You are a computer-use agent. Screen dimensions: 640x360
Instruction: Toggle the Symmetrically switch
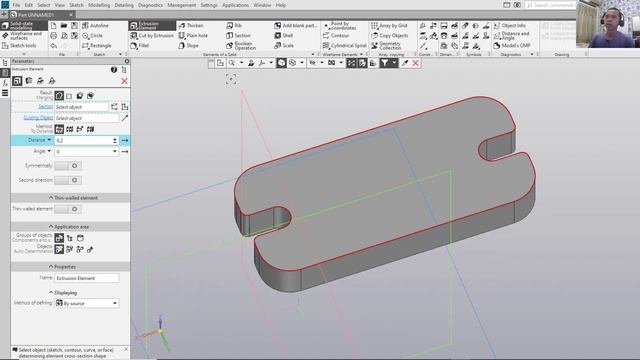(x=68, y=166)
